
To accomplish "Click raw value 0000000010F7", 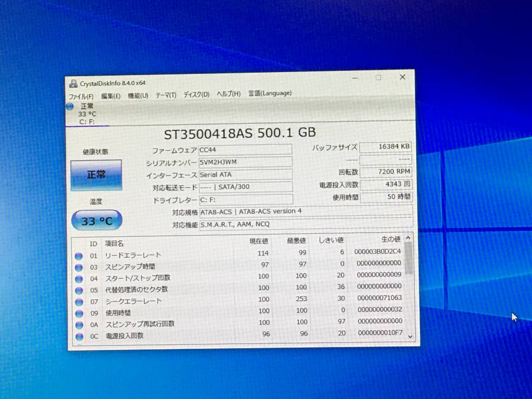I will 380,333.
